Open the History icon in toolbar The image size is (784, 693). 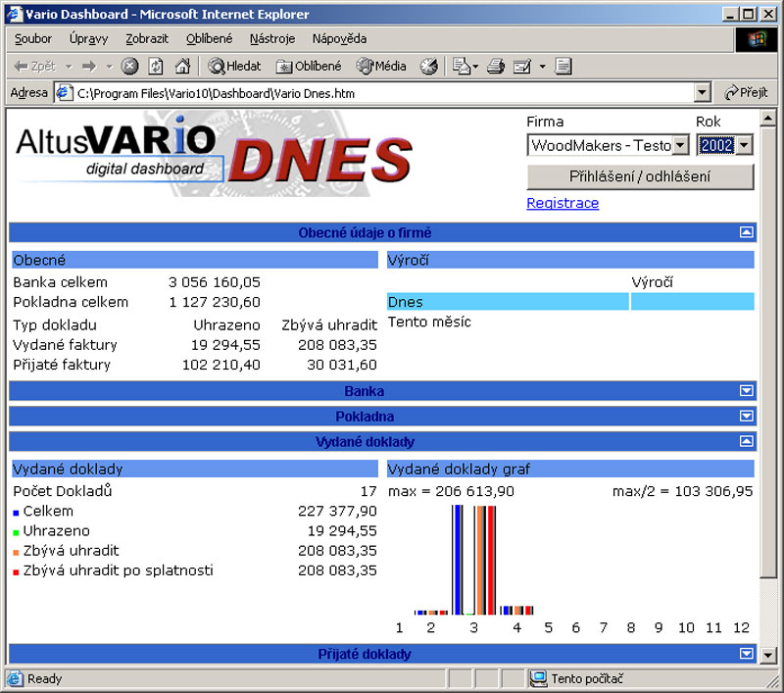[428, 67]
